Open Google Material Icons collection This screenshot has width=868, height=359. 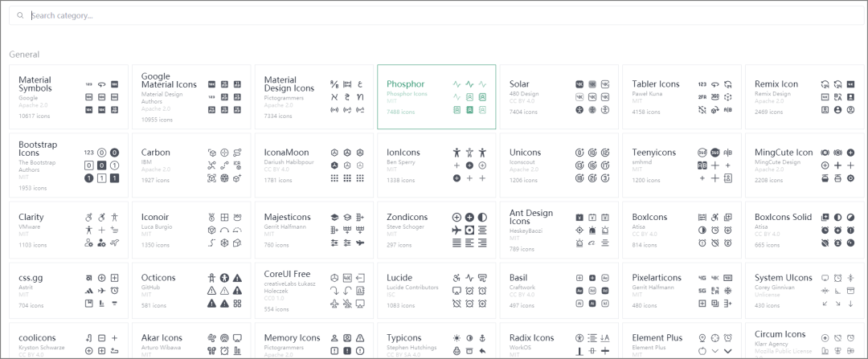pos(191,97)
